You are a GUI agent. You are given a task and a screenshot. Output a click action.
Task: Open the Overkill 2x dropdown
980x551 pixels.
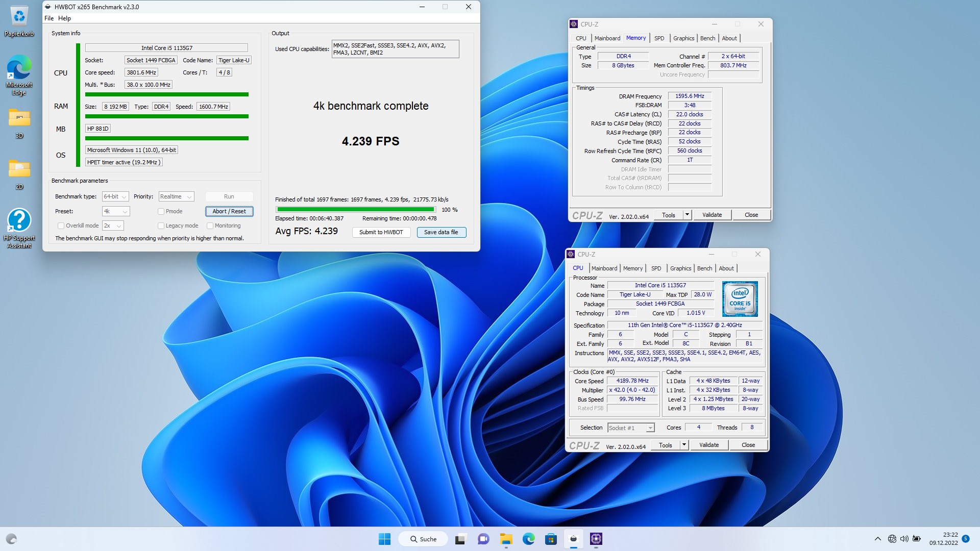click(113, 226)
